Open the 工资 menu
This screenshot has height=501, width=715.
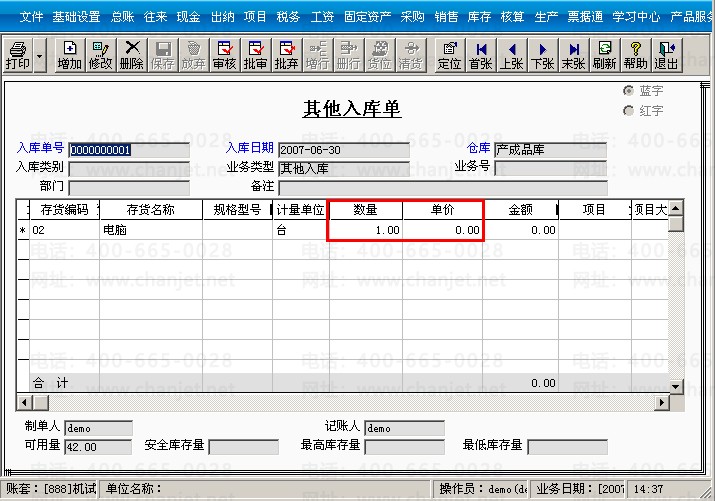[x=322, y=17]
